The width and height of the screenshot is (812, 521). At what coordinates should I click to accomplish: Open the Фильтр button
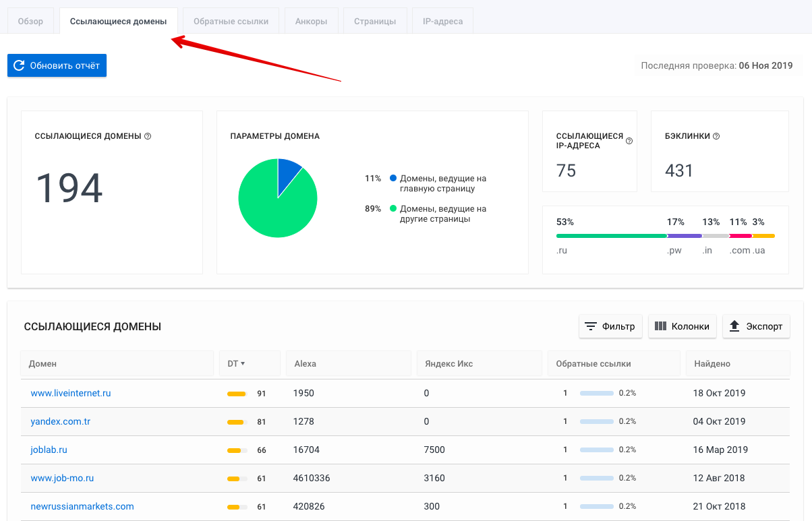point(610,326)
